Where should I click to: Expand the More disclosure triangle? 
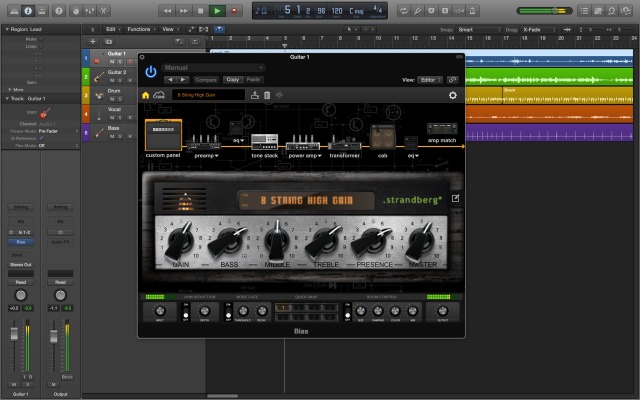click(x=10, y=89)
